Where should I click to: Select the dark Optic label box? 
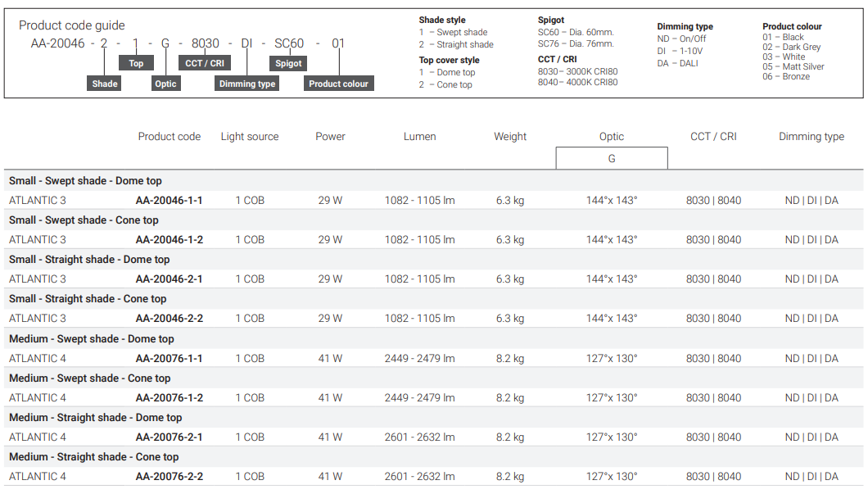[165, 84]
